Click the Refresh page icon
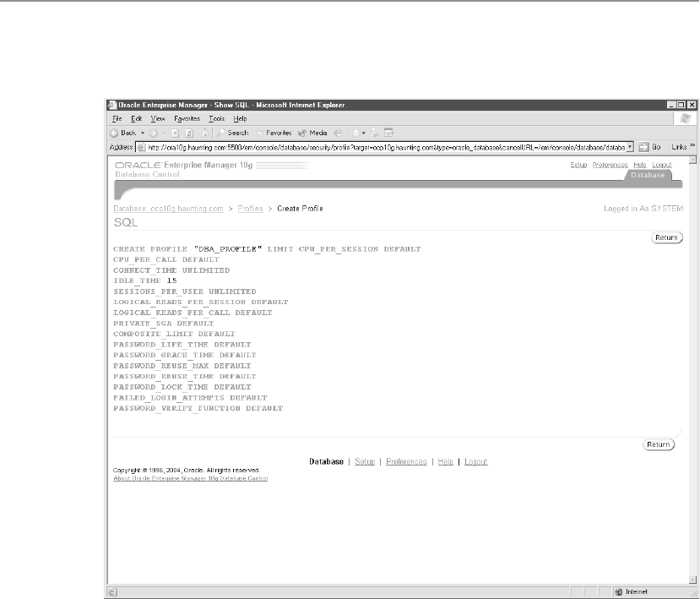 (189, 133)
